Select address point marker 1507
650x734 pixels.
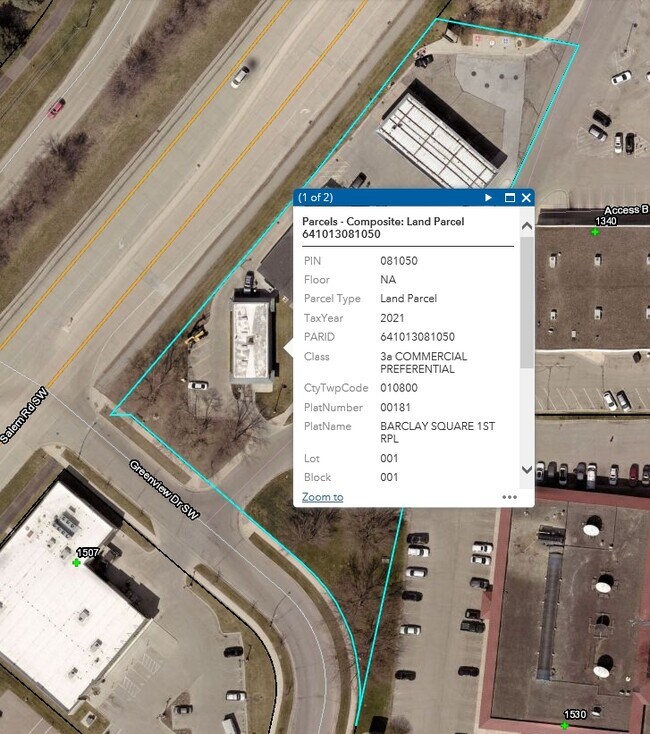pyautogui.click(x=76, y=563)
